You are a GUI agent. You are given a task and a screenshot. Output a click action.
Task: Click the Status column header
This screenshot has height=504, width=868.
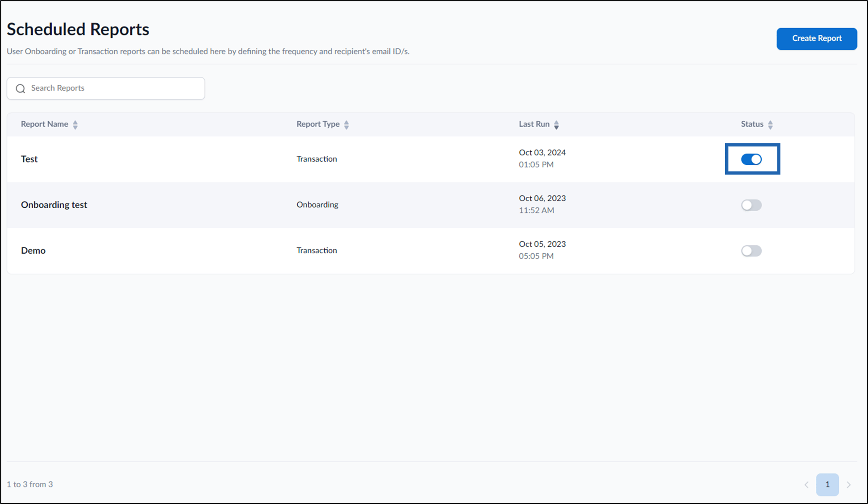pyautogui.click(x=752, y=124)
